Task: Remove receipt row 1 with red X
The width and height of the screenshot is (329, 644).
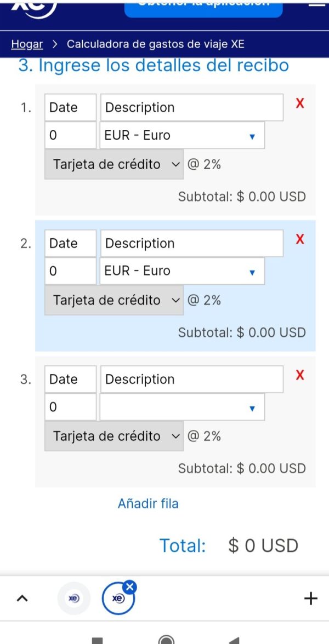Action: click(300, 104)
